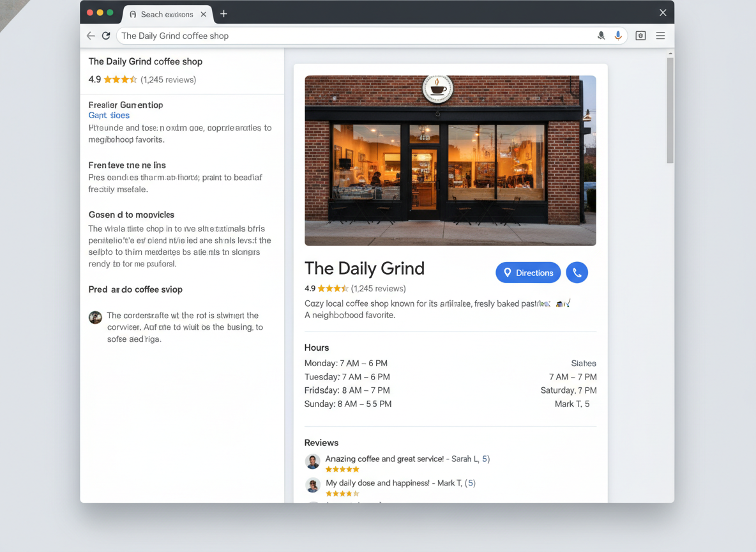
Task: Click the storefront photo of The Daily Grind
Action: (x=450, y=160)
